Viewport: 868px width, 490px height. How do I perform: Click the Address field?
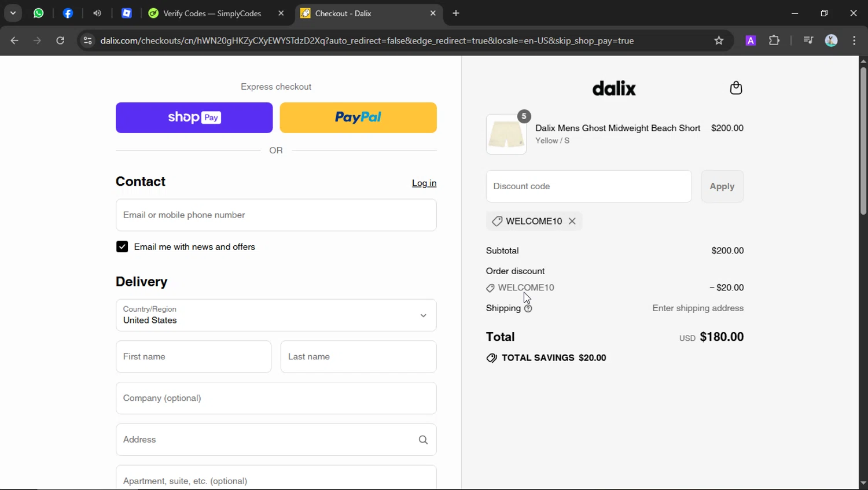[276, 440]
